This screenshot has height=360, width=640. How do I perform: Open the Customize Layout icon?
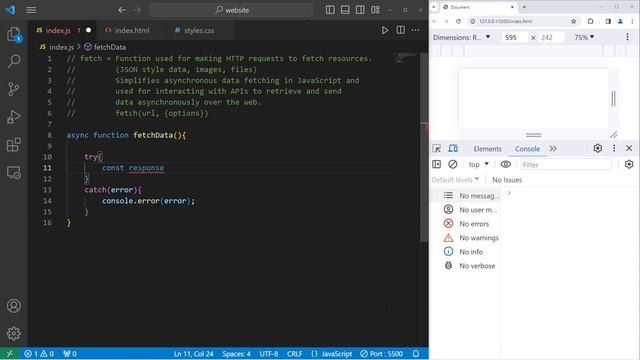coord(376,10)
